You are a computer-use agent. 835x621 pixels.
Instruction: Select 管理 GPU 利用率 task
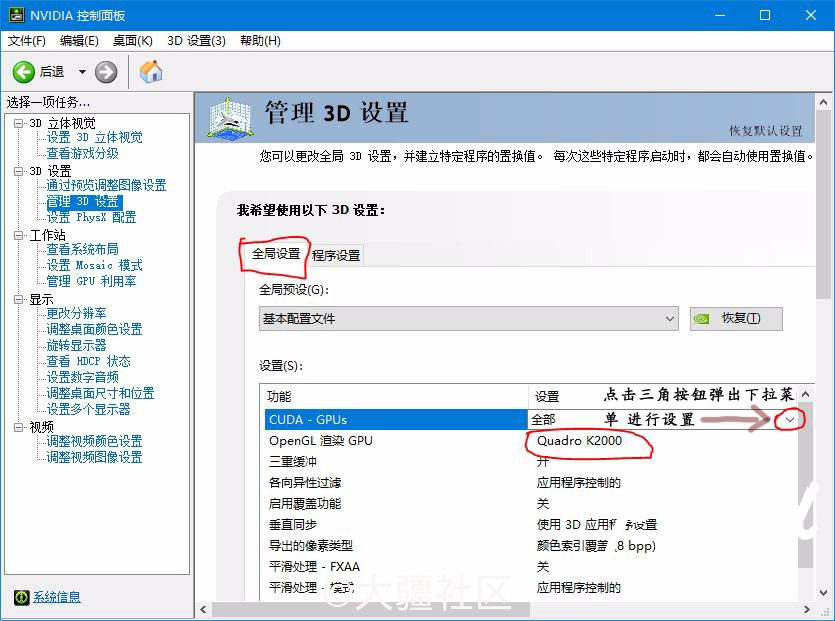[x=91, y=281]
